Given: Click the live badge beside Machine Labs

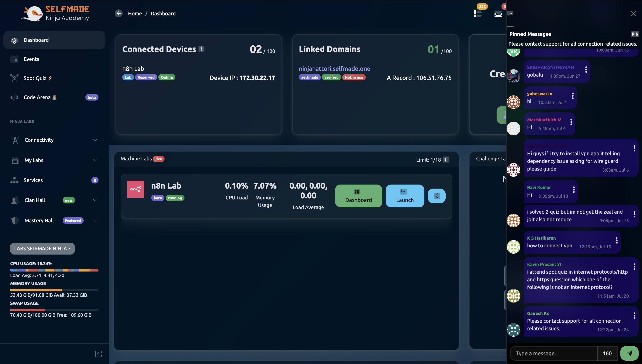Looking at the screenshot, I should click(x=159, y=159).
